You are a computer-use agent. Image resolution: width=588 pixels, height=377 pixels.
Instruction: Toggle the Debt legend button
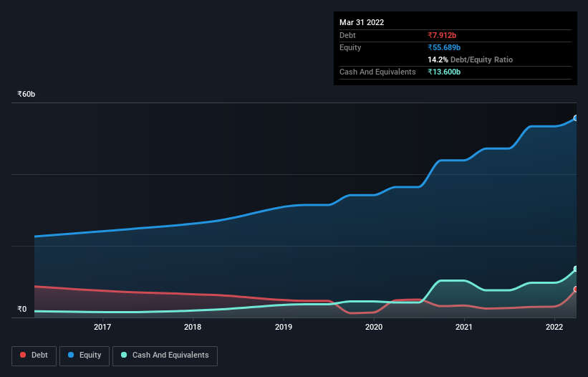pos(34,355)
